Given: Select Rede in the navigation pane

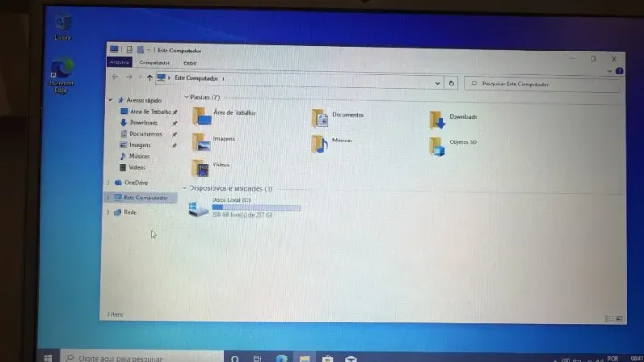Looking at the screenshot, I should point(130,212).
